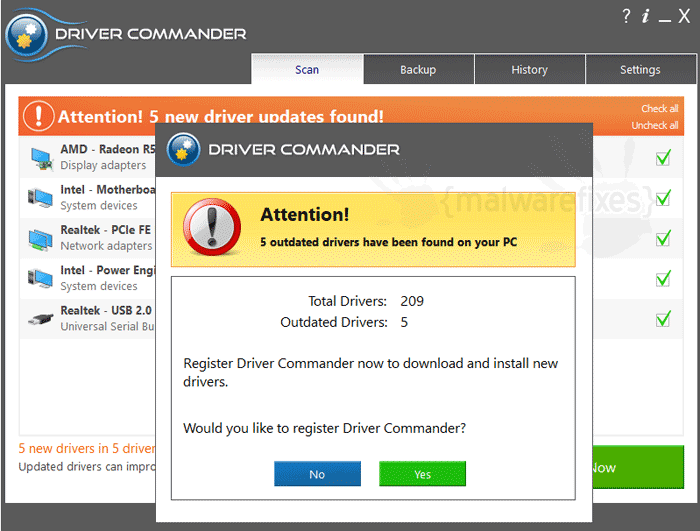Click '5 new drivers in 5 driver' status text
The height and width of the screenshot is (531, 700).
pos(87,448)
